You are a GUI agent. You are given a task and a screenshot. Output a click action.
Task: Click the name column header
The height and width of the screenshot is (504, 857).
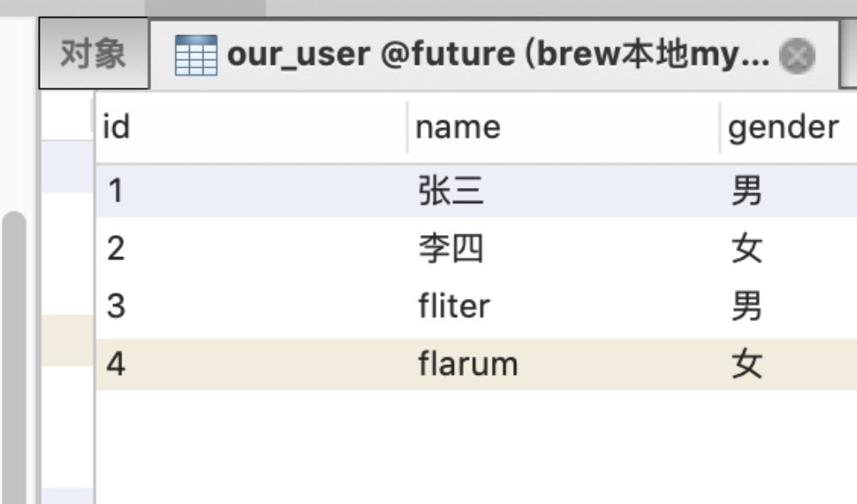[458, 127]
